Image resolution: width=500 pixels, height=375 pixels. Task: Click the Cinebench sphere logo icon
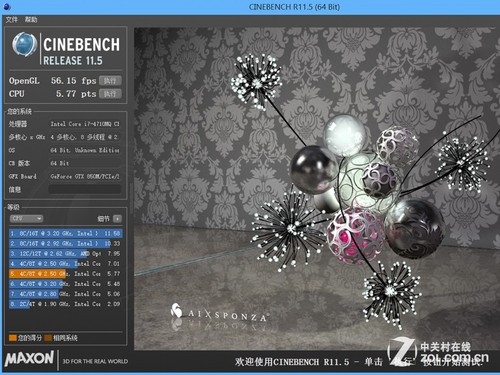24,44
